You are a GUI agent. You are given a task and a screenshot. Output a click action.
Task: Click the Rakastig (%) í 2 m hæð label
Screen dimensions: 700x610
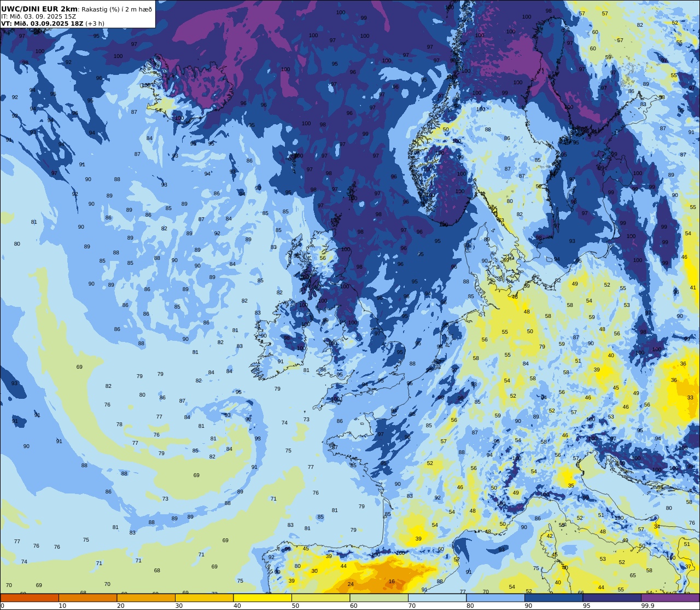pyautogui.click(x=117, y=9)
